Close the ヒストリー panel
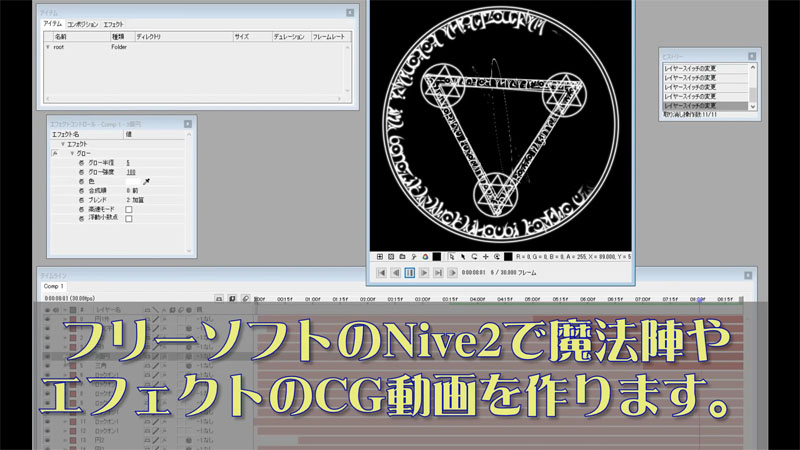Image resolution: width=800 pixels, height=450 pixels. click(x=752, y=56)
